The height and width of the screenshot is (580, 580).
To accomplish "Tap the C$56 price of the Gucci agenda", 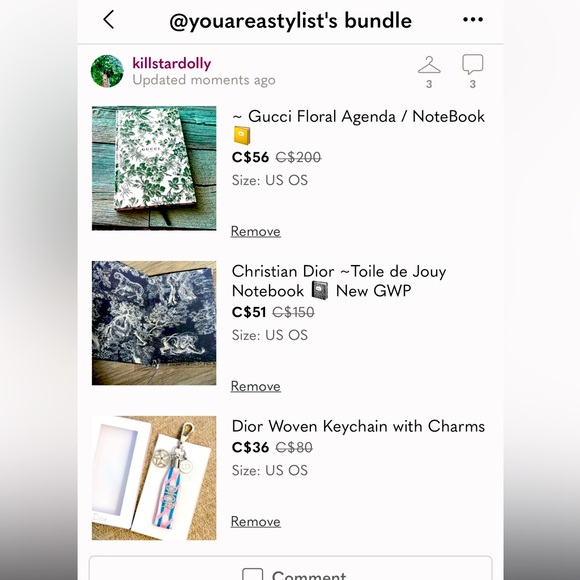I will (x=250, y=158).
